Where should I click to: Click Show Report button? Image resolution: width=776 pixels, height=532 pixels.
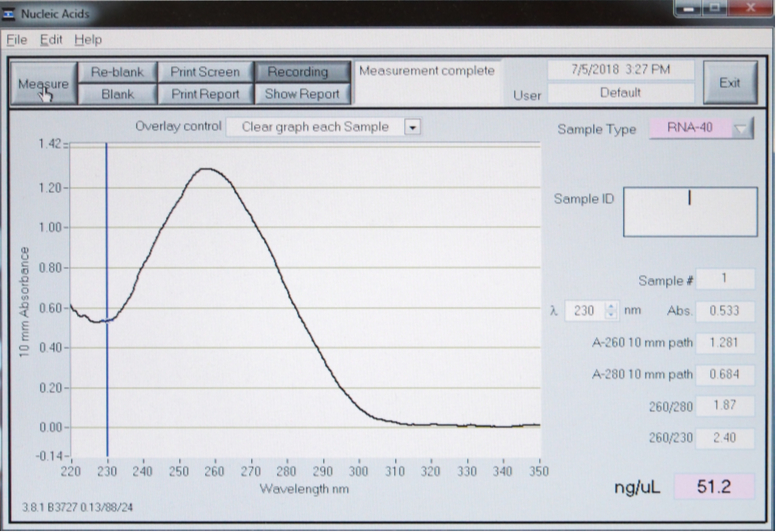[301, 94]
